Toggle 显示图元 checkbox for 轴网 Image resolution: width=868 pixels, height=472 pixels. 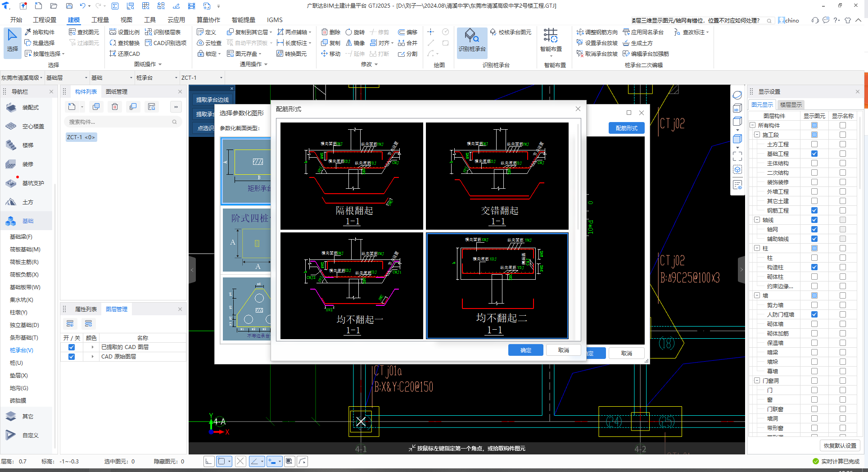[x=814, y=229]
